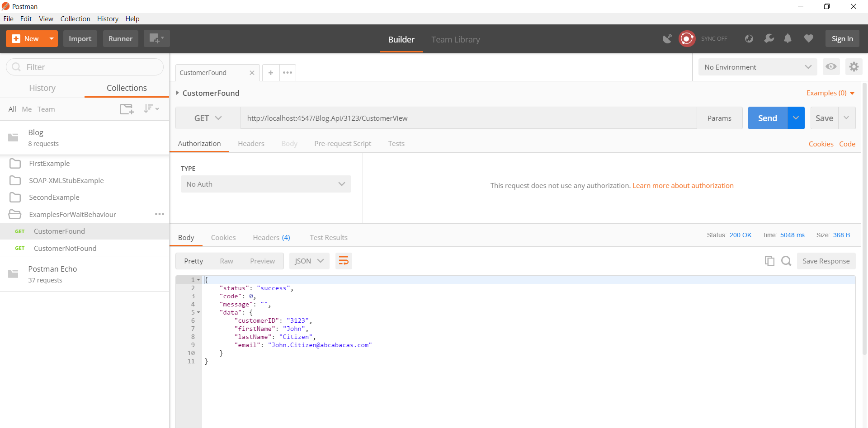Image resolution: width=868 pixels, height=428 pixels.
Task: Open the Examples (0) dropdown
Action: click(830, 93)
